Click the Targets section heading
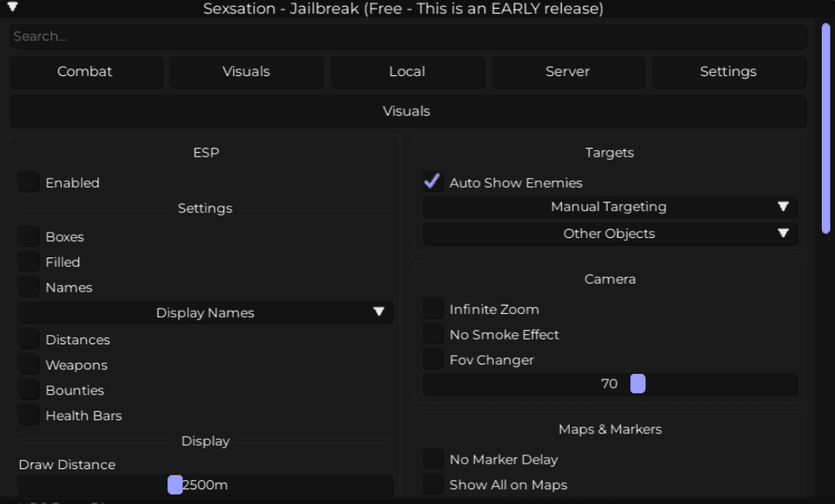 (609, 153)
